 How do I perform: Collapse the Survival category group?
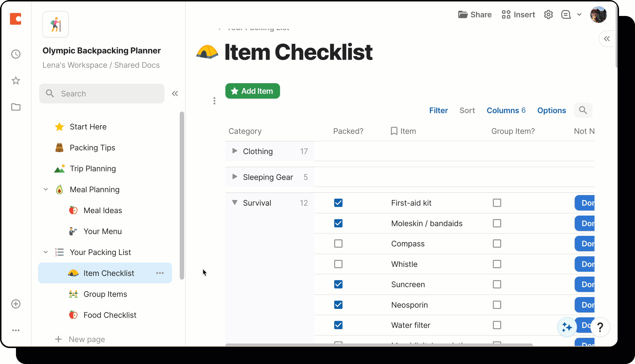[x=235, y=203]
